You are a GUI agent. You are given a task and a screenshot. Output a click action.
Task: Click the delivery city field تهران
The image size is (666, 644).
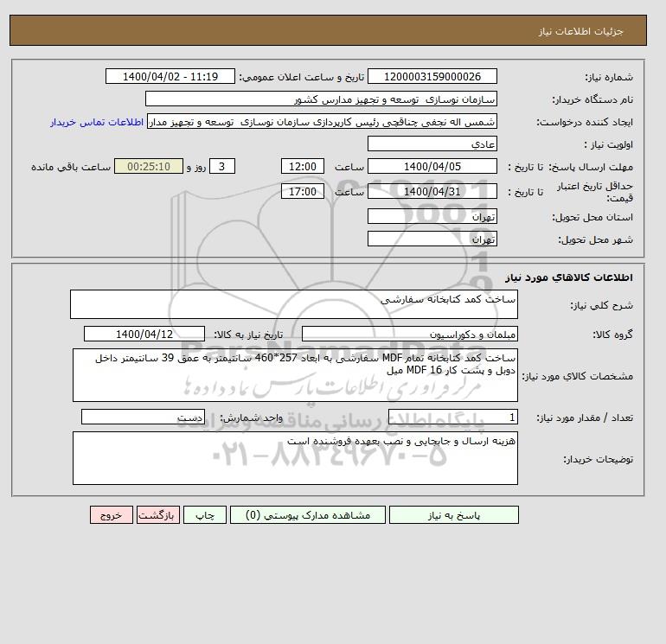click(432, 239)
